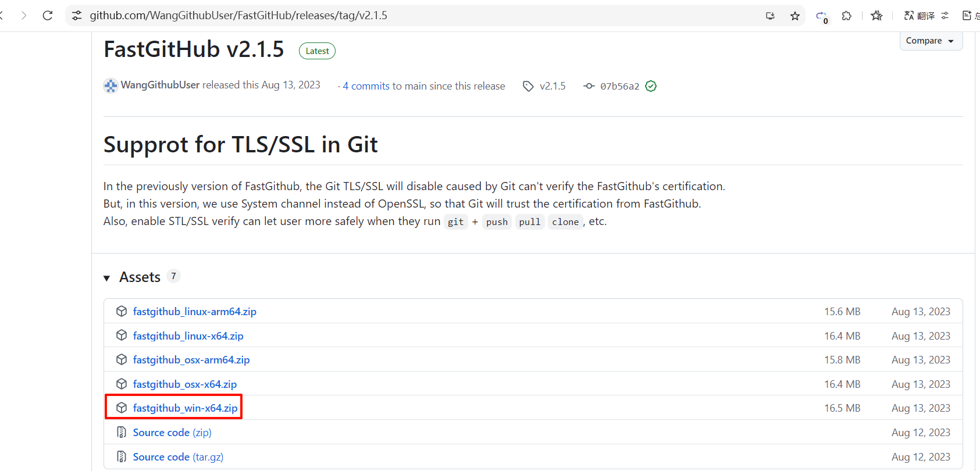Click WangGithubUser's avatar image
Viewport: 980px width, 471px height.
[111, 86]
